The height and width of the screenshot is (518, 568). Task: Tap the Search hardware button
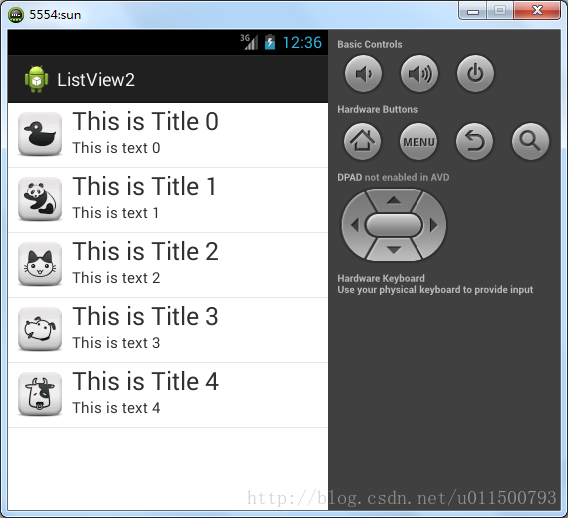530,141
